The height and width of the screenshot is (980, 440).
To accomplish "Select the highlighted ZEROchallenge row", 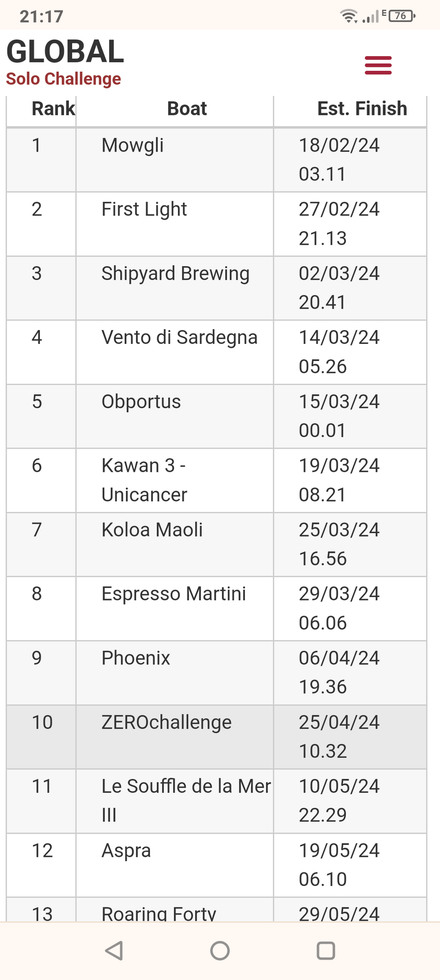I will click(217, 737).
